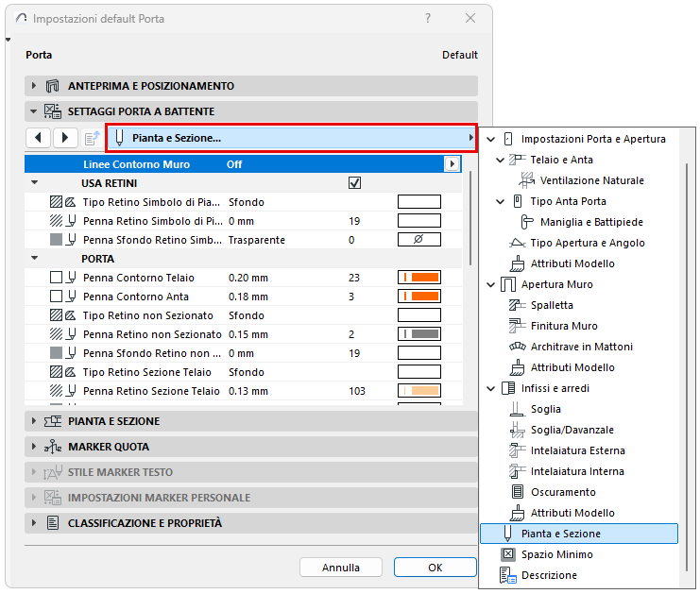Click the Soglia icon in menu
Viewport: 700px width, 594px height.
tap(517, 409)
